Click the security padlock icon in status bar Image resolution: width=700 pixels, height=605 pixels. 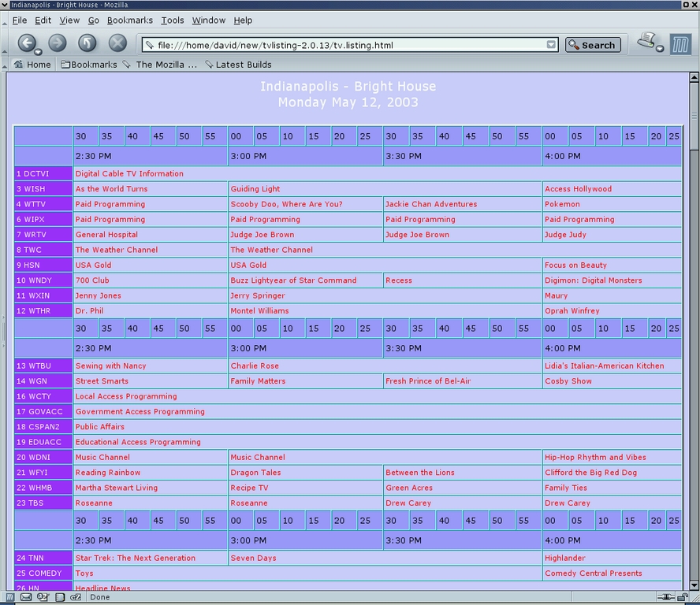pyautogui.click(x=683, y=597)
